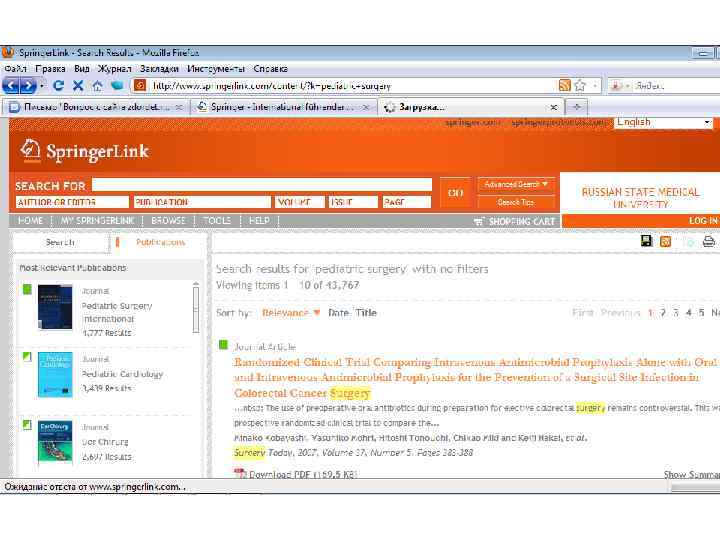Image resolution: width=720 pixels, height=540 pixels.
Task: Open MY SPRINGERLINK in navigation bar
Action: click(97, 221)
